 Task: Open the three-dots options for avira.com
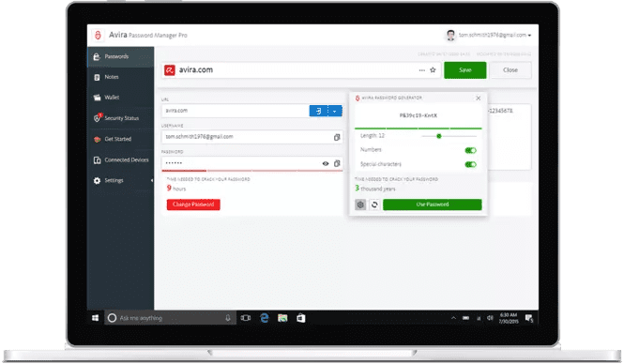tap(422, 70)
